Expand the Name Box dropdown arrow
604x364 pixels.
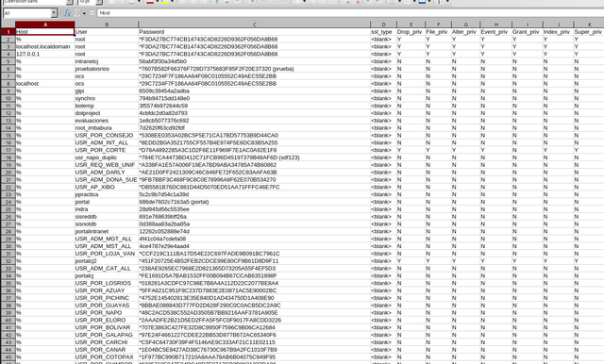click(54, 13)
